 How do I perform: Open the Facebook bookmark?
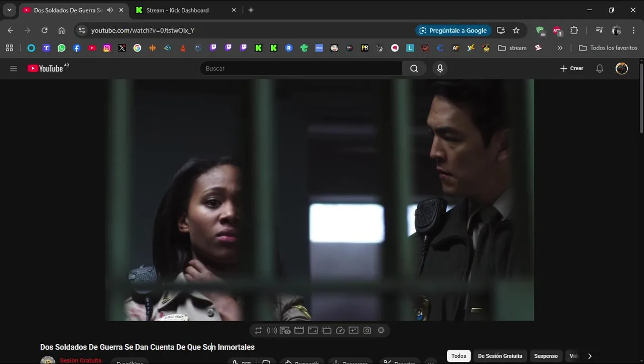77,48
